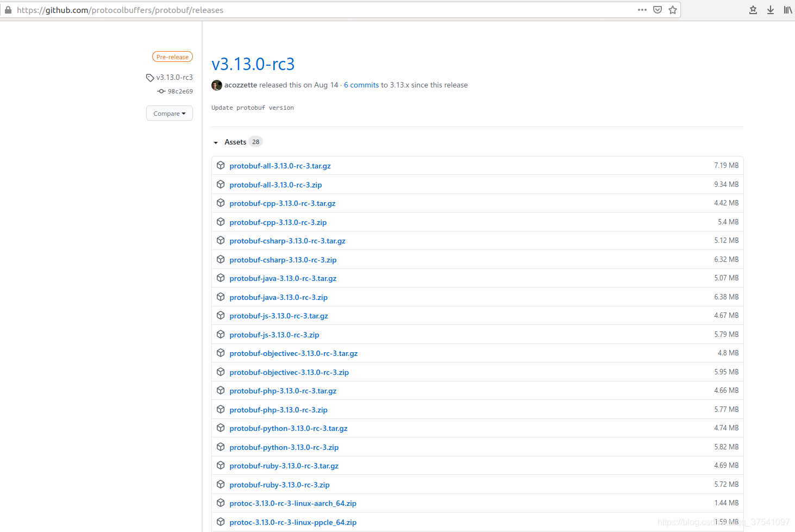This screenshot has width=795, height=532.
Task: Click the site security lock icon
Action: (x=7, y=9)
